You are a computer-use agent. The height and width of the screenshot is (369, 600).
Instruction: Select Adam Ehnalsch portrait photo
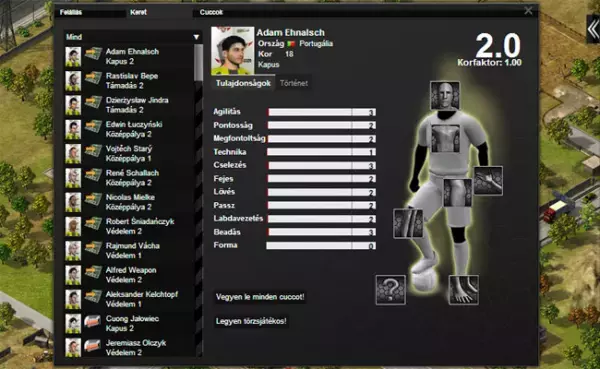coord(232,51)
